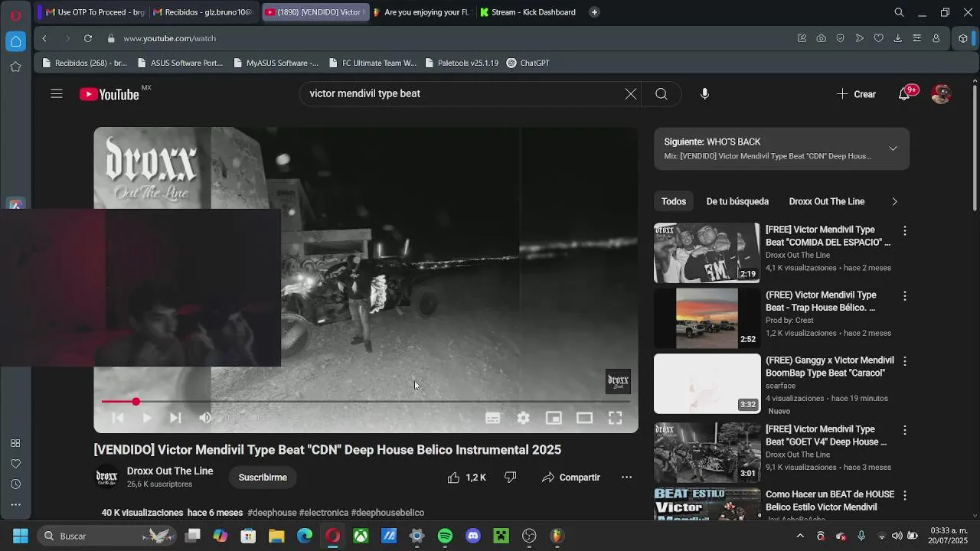Enter fullscreen mode in player
The image size is (980, 551).
[615, 418]
